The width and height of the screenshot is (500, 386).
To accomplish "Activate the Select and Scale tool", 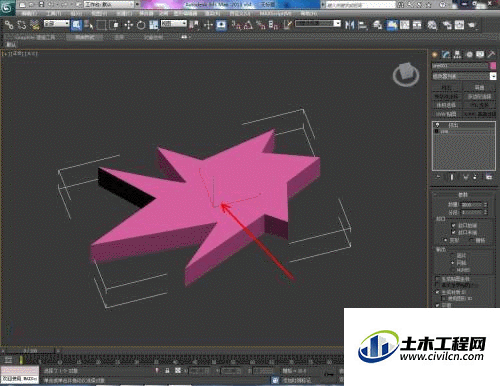I will 153,25.
